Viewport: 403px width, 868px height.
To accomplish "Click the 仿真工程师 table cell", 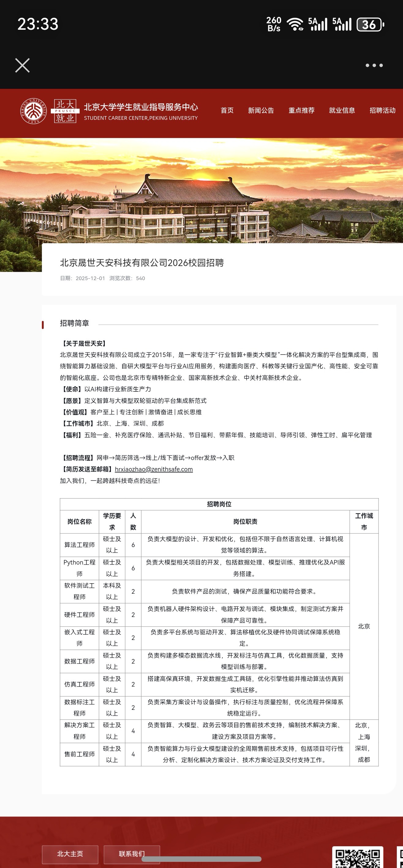I will click(x=79, y=684).
